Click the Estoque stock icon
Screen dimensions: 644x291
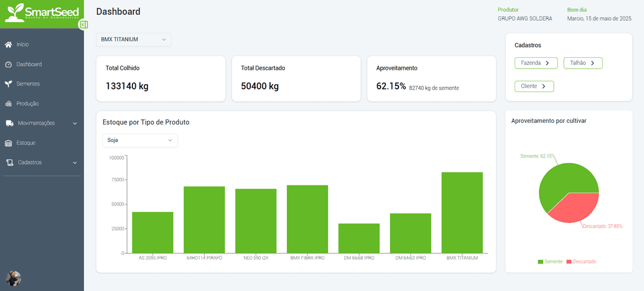[8, 143]
